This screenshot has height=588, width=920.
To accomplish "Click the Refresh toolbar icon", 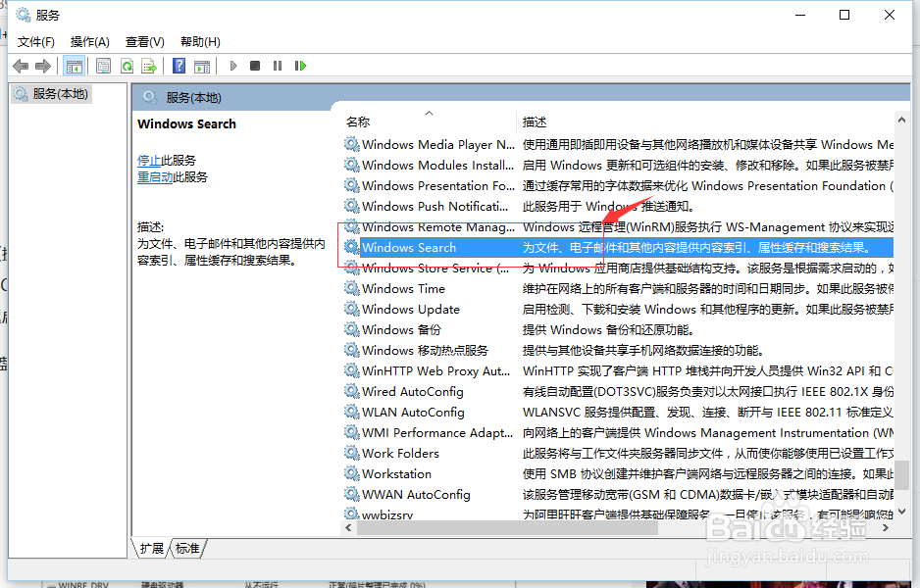I will click(127, 67).
